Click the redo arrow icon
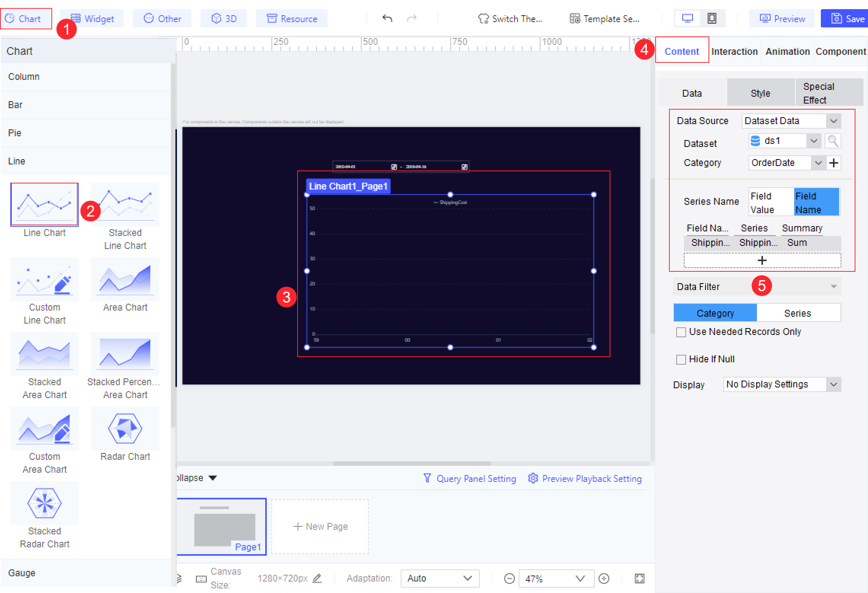Image resolution: width=868 pixels, height=593 pixels. [x=412, y=18]
